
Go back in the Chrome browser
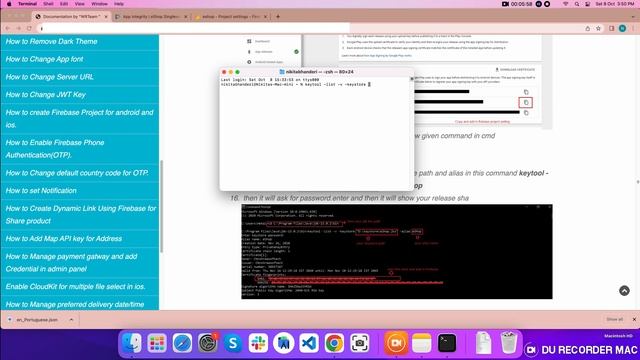pos(8,28)
